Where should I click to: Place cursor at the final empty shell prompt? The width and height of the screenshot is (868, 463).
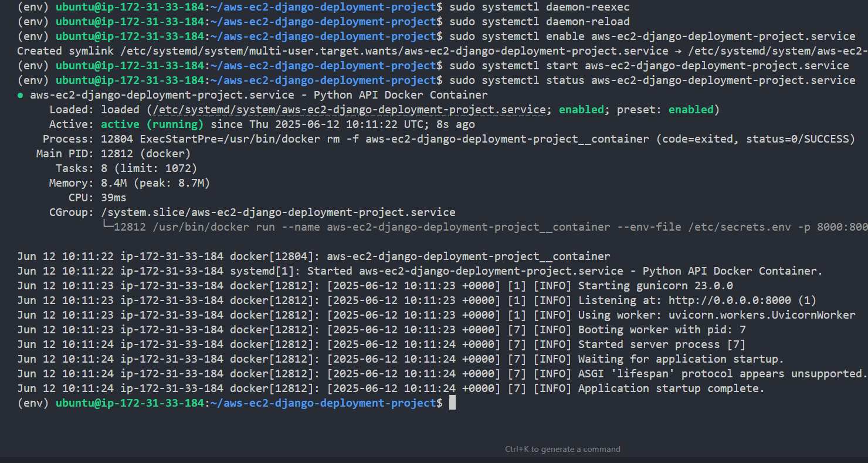[452, 403]
